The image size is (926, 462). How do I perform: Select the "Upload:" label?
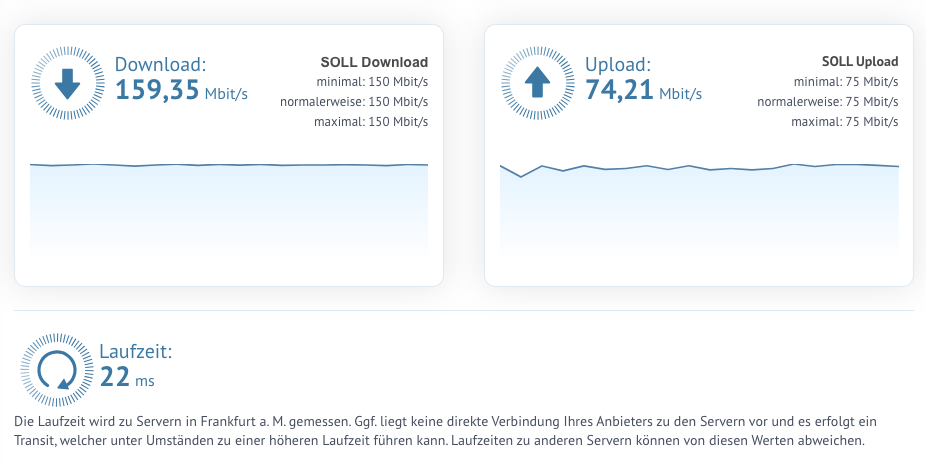(617, 65)
